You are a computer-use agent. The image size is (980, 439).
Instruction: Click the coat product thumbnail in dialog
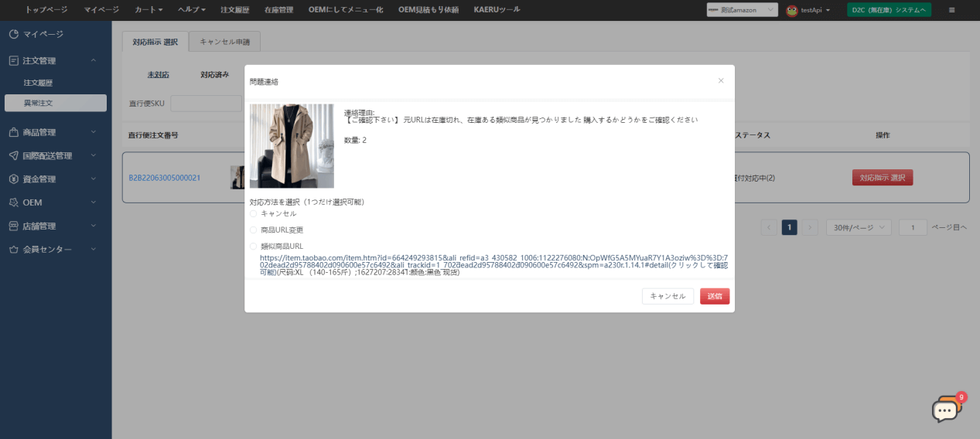[x=292, y=146]
